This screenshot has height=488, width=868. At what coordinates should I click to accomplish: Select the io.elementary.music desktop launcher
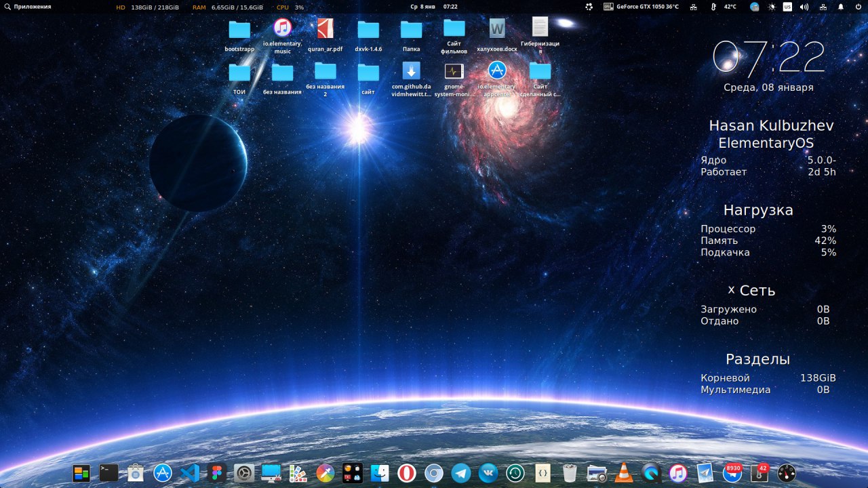pos(282,36)
